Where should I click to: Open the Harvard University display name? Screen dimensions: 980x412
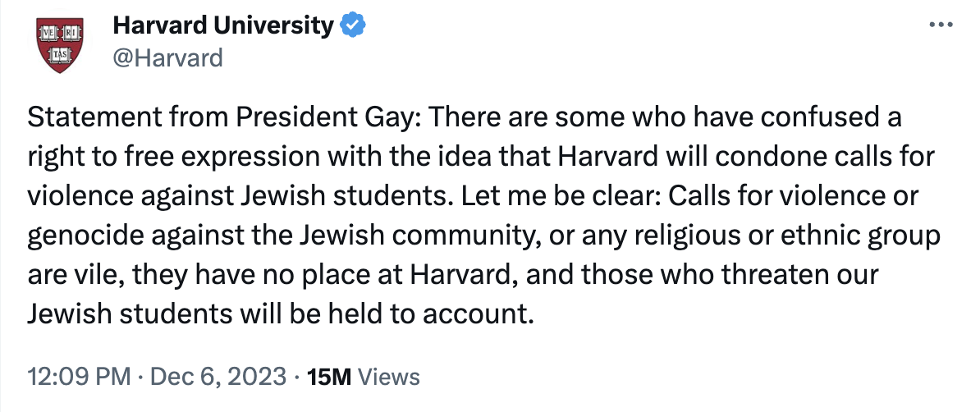[x=222, y=25]
